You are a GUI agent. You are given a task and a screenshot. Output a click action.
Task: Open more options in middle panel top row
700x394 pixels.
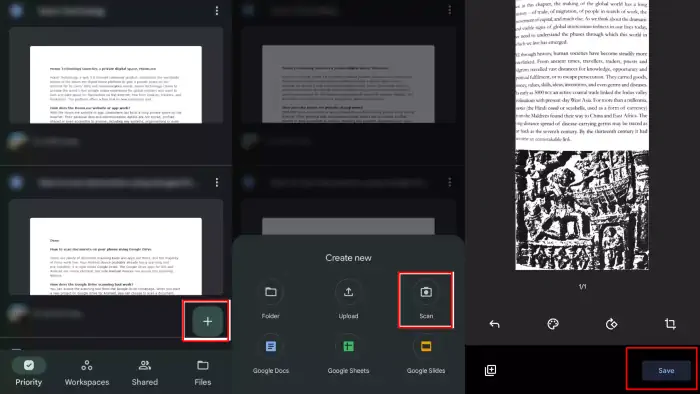[x=450, y=10]
